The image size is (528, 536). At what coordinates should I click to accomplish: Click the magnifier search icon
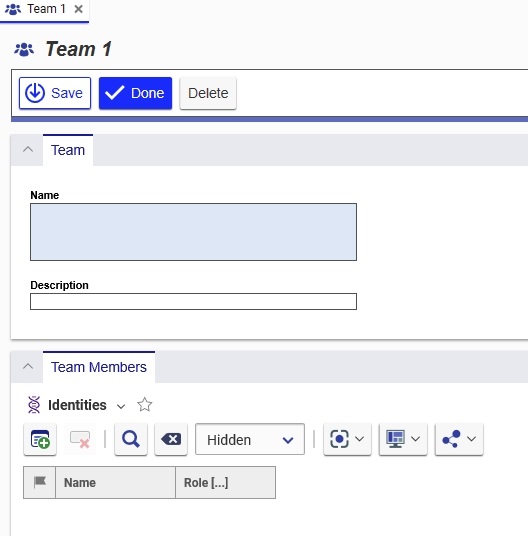point(131,439)
